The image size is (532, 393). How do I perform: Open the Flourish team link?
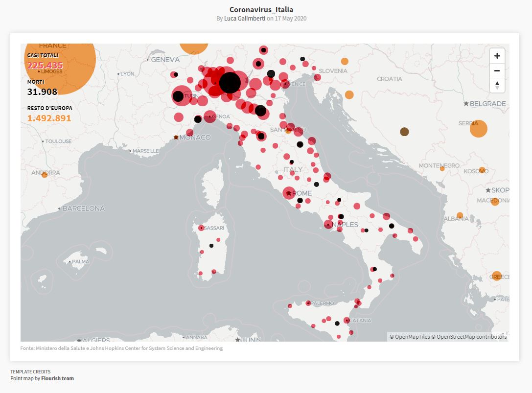[x=57, y=378]
